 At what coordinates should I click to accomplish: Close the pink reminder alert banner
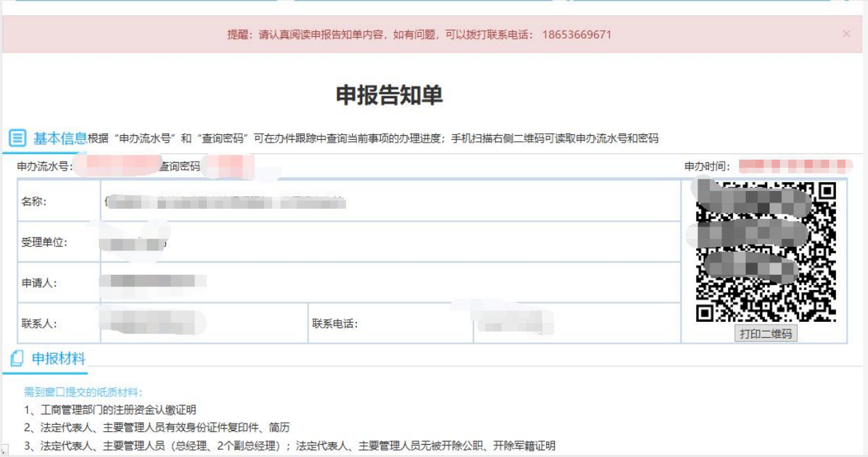pyautogui.click(x=846, y=33)
